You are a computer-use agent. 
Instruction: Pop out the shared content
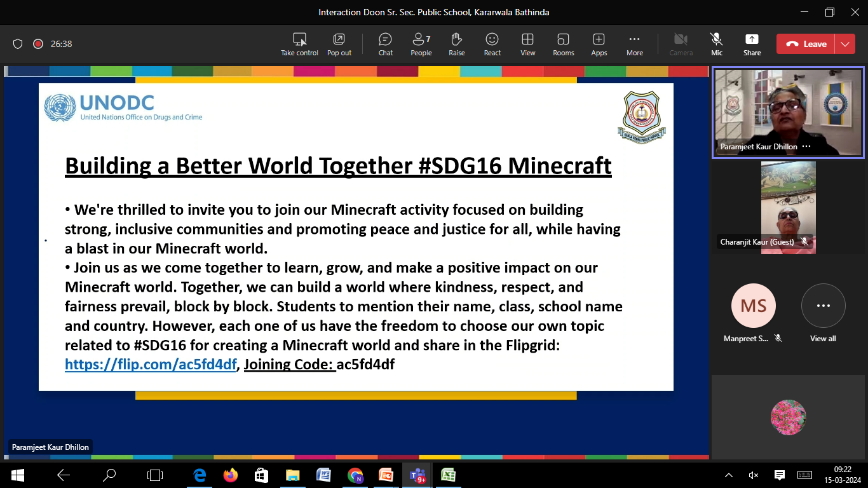tap(339, 44)
